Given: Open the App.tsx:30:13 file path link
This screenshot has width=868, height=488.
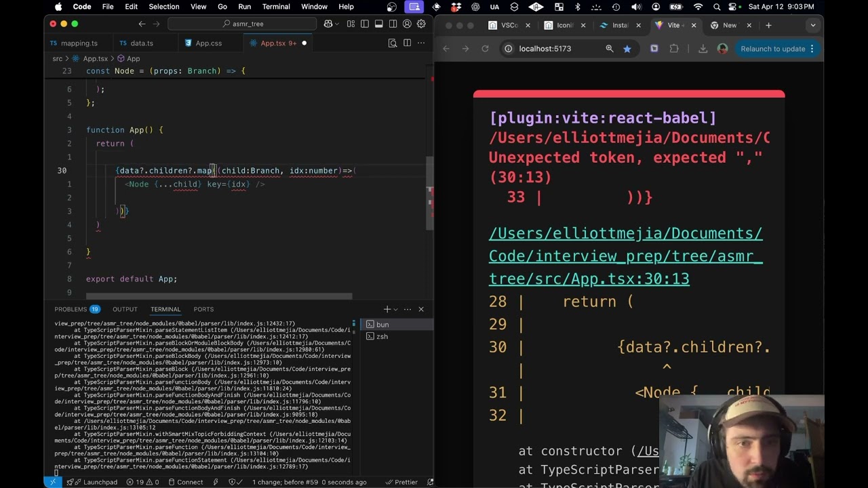Looking at the screenshot, I should tap(625, 256).
